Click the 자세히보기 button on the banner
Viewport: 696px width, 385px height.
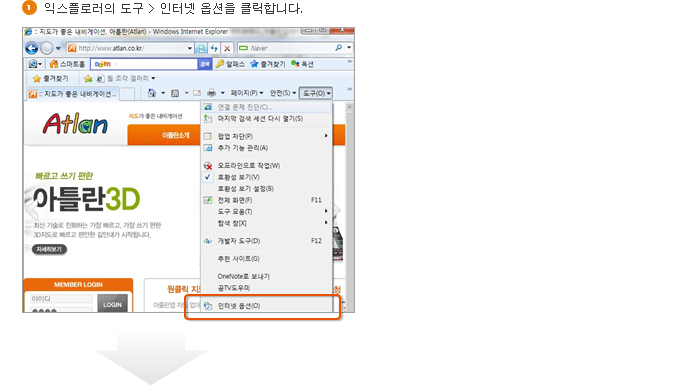pos(49,250)
